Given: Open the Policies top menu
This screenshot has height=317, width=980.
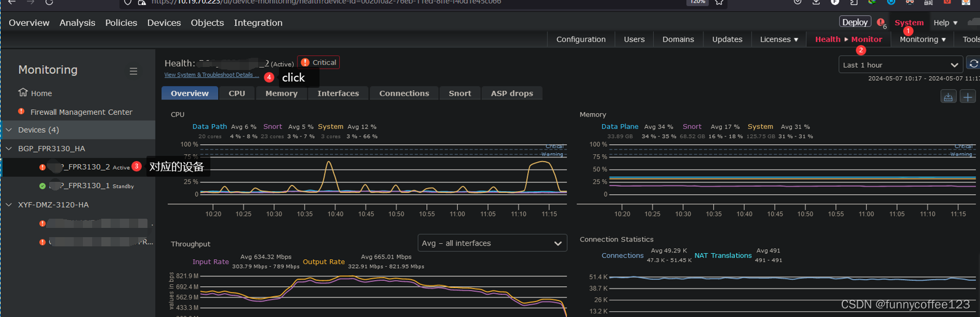Looking at the screenshot, I should pos(121,23).
